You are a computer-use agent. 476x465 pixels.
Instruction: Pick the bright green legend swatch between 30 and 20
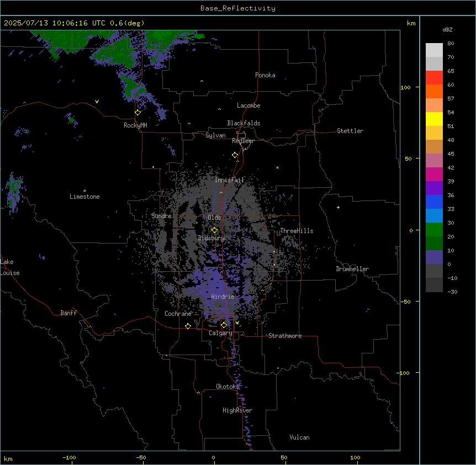434,230
